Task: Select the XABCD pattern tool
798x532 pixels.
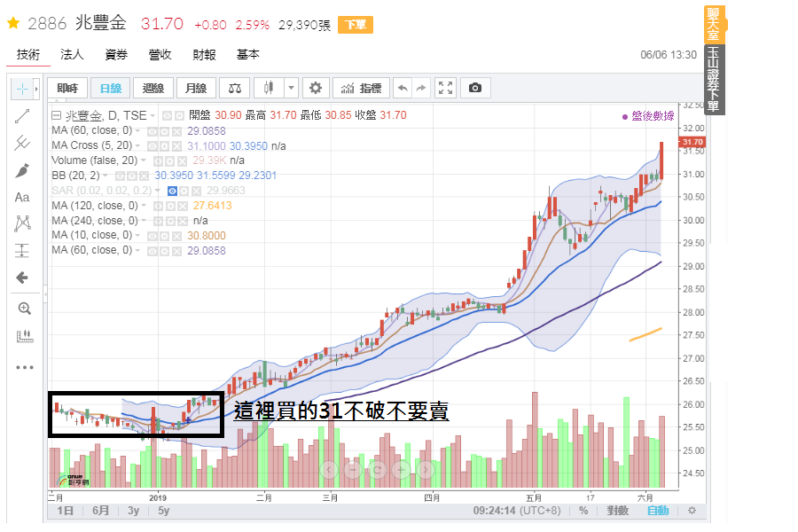Action: (x=22, y=223)
